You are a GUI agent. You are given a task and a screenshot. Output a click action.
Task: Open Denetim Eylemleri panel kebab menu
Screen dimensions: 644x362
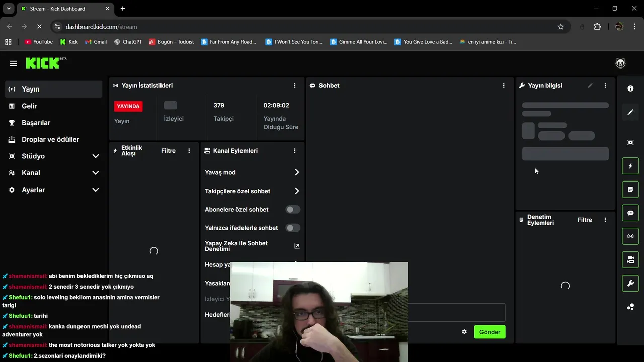pos(605,220)
